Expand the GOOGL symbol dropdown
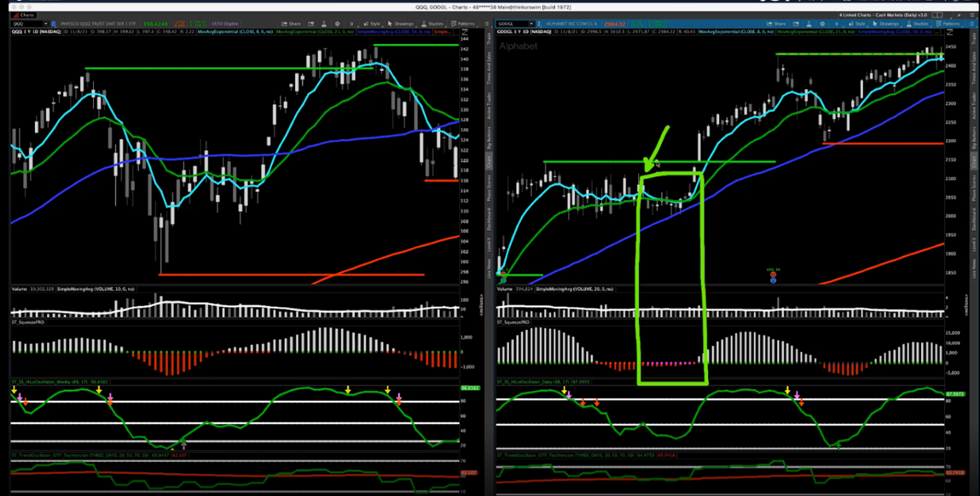980x496 pixels. [530, 23]
